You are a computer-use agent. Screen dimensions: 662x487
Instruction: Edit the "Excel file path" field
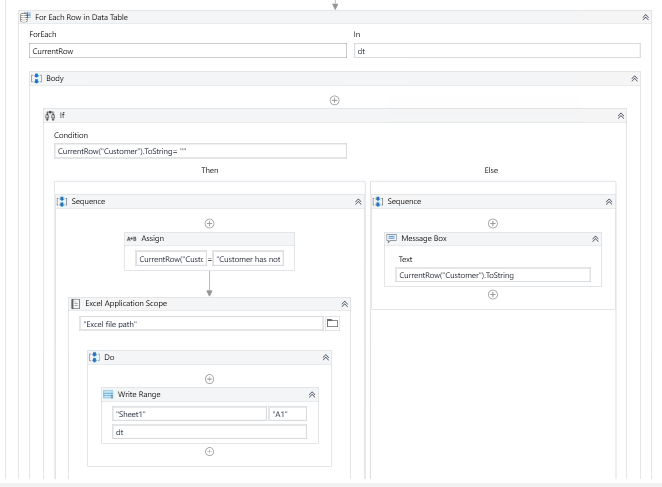pyautogui.click(x=201, y=324)
